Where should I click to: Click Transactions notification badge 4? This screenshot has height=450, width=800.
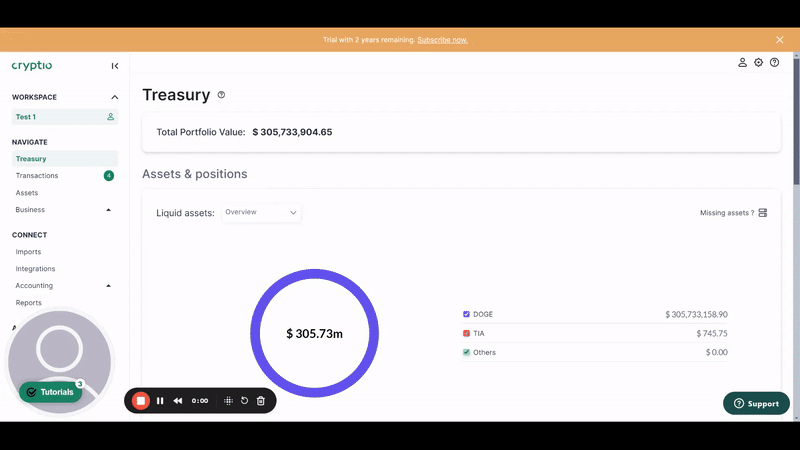(x=109, y=176)
